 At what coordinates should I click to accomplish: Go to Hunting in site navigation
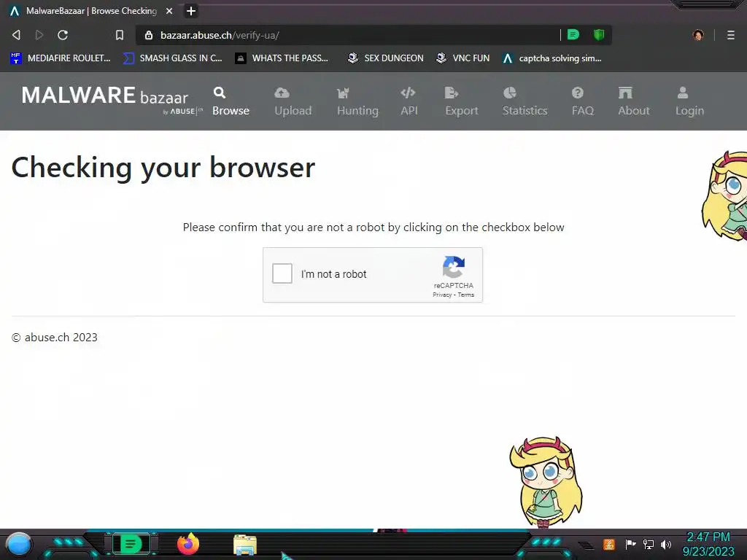357,101
